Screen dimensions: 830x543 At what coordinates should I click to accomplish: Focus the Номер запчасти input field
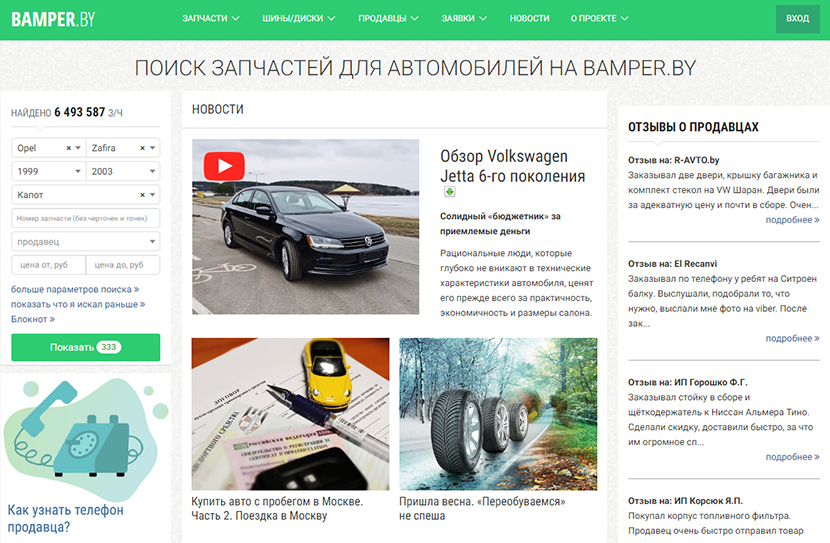pos(85,218)
